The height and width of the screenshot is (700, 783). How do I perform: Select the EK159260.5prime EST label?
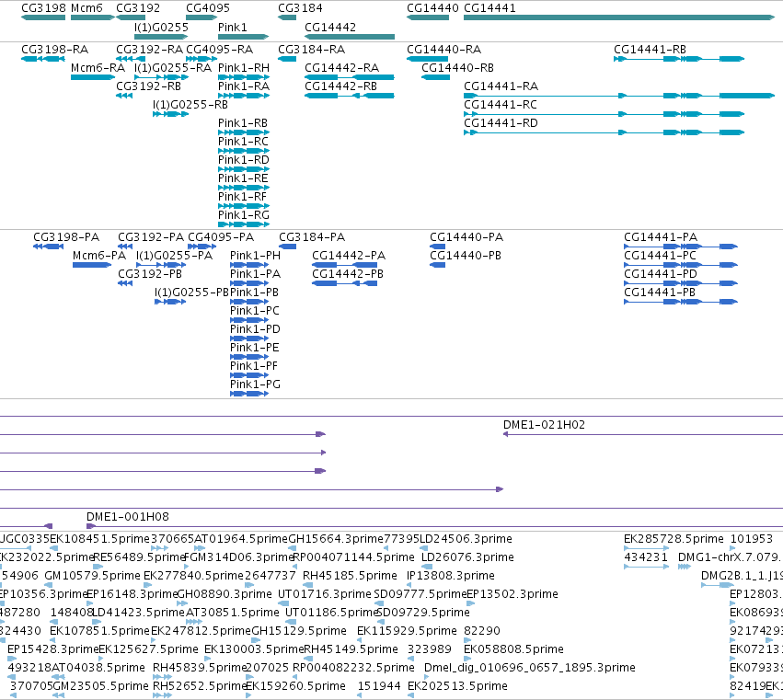pos(295,686)
